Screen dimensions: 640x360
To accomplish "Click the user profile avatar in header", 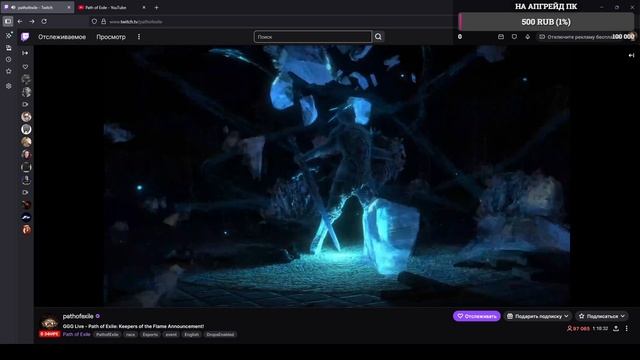I will click(x=632, y=37).
